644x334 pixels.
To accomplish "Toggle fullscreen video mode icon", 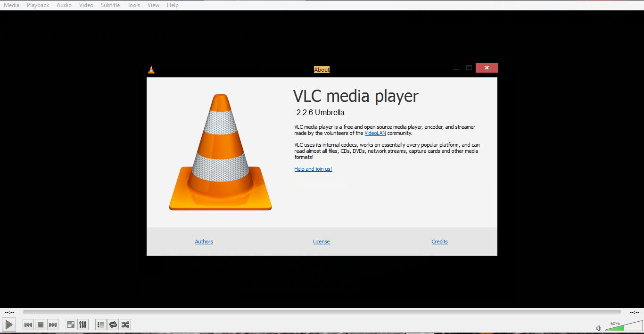I will pyautogui.click(x=71, y=325).
